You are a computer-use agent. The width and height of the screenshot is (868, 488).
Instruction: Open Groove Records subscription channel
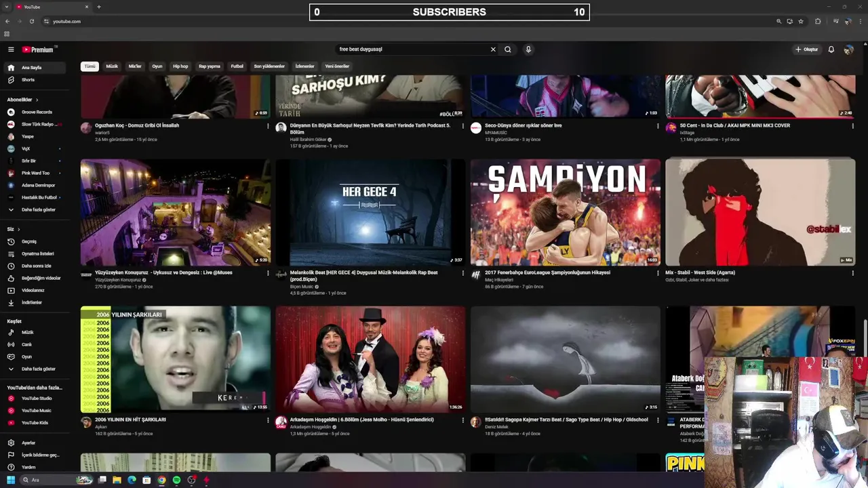pyautogui.click(x=35, y=112)
